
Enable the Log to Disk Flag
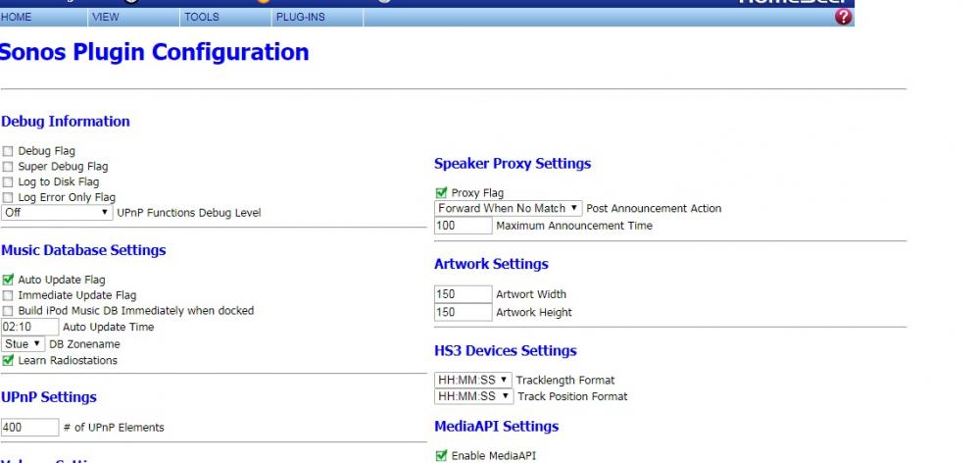9,182
